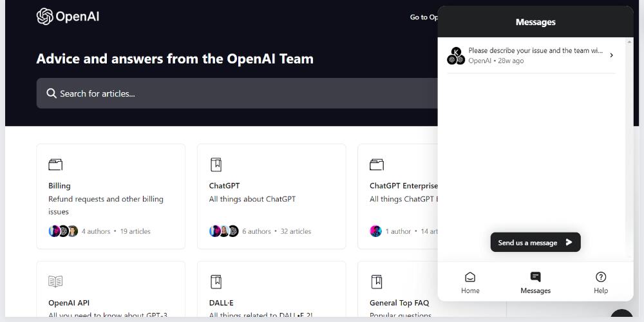Open the 'Please describe your issue' conversation
The image size is (644, 322).
[x=531, y=55]
